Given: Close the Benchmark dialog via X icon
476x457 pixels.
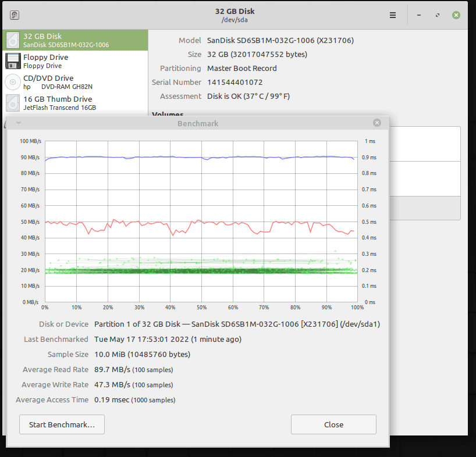Looking at the screenshot, I should coord(377,123).
